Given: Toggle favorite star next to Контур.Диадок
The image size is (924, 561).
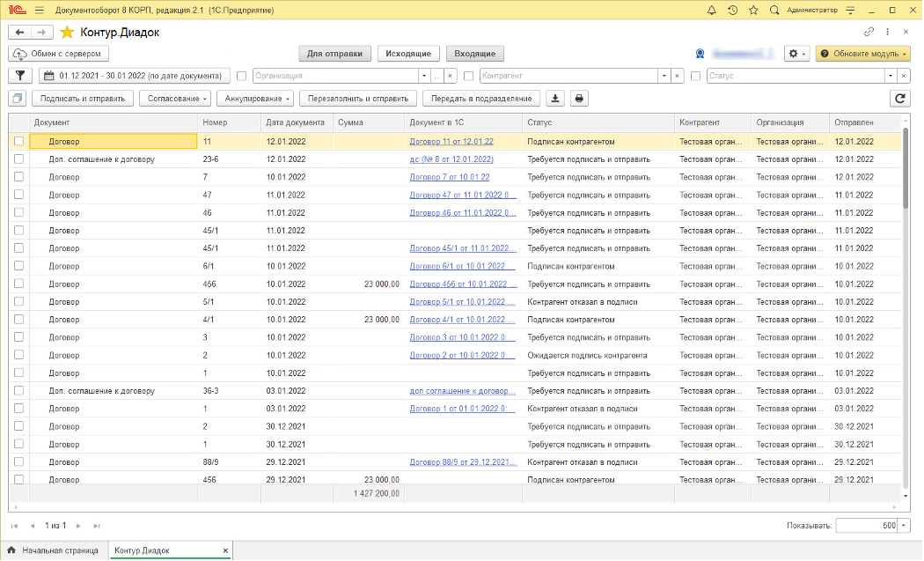Looking at the screenshot, I should [67, 32].
